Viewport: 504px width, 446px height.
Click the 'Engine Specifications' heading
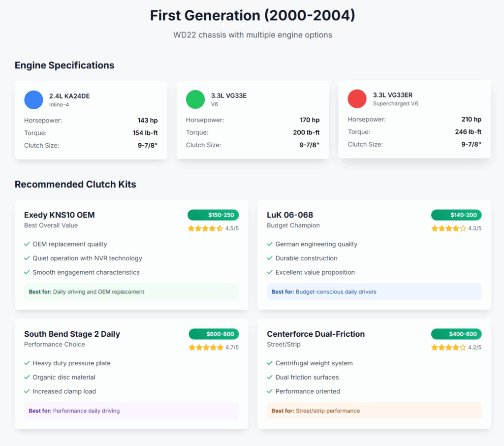[64, 65]
